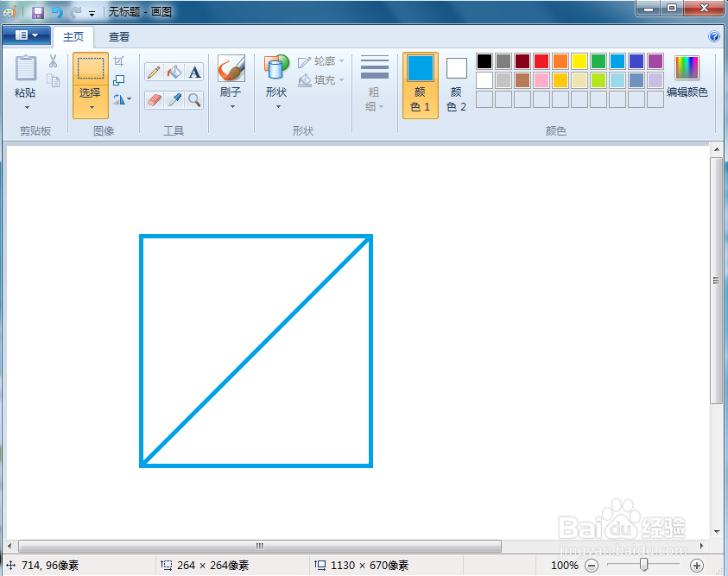
Task: Undo the last action via title bar
Action: coord(57,13)
